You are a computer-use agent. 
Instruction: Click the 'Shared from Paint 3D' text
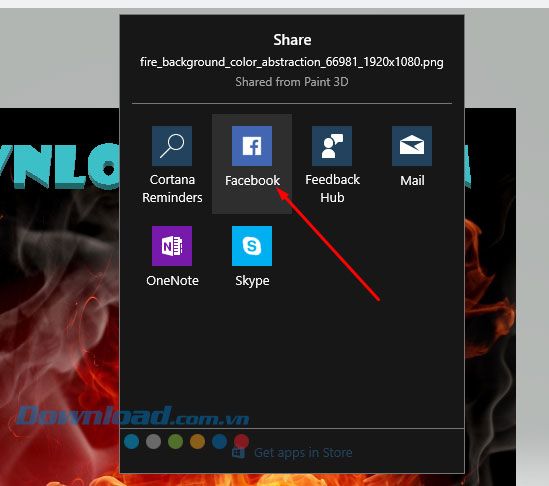292,82
